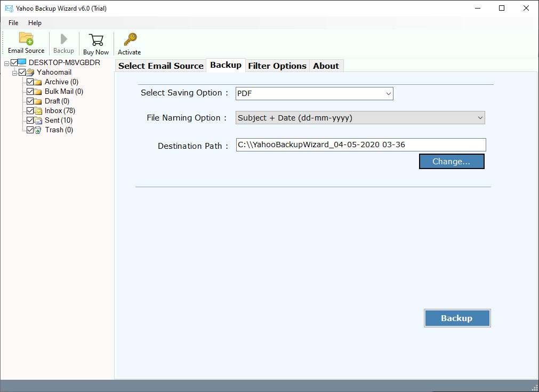Select the Sent (10) tree label
This screenshot has width=539, height=392.
click(x=59, y=121)
